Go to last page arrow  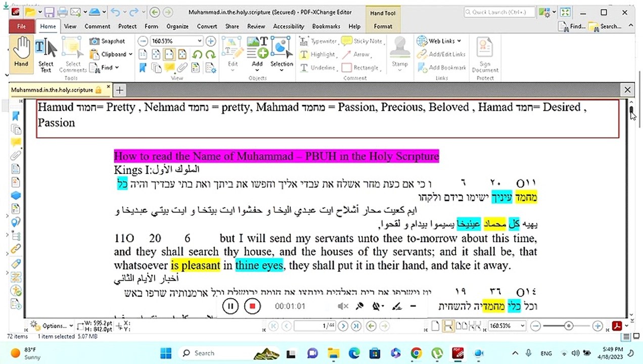pyautogui.click(x=356, y=326)
